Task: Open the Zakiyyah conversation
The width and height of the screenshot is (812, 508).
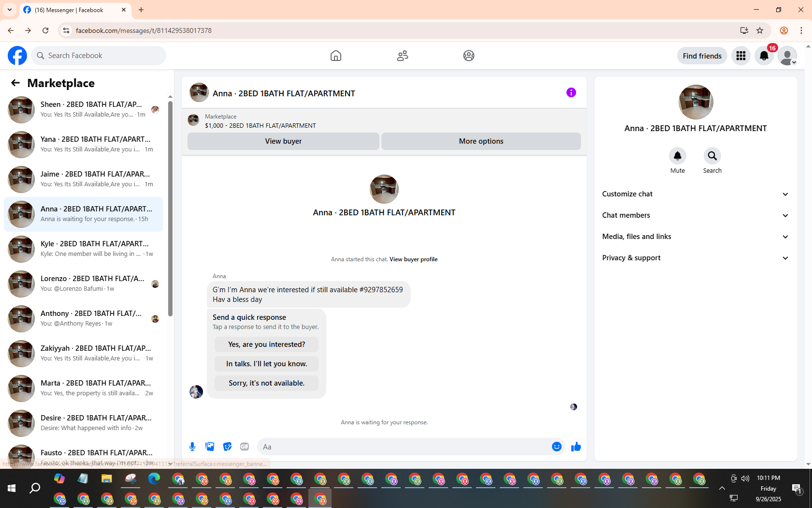Action: click(84, 354)
